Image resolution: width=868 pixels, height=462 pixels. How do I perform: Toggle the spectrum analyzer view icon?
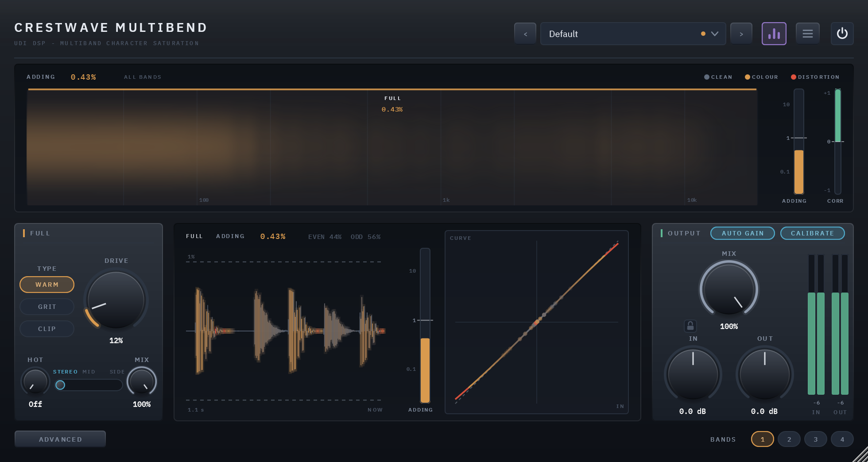(x=774, y=34)
